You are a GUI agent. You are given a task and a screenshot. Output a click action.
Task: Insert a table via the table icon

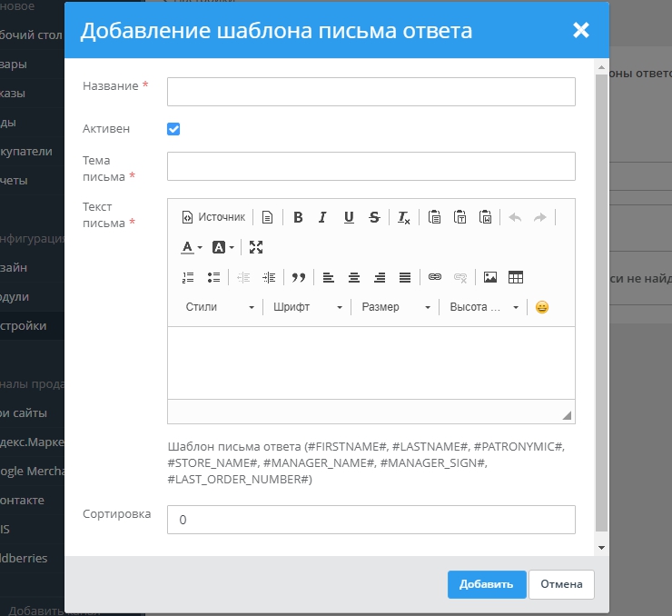tap(516, 277)
